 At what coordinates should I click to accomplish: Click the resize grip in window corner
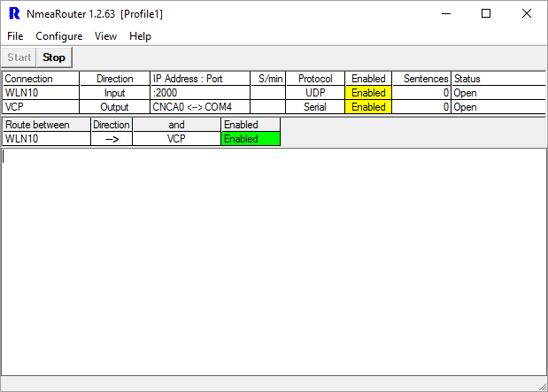543,387
